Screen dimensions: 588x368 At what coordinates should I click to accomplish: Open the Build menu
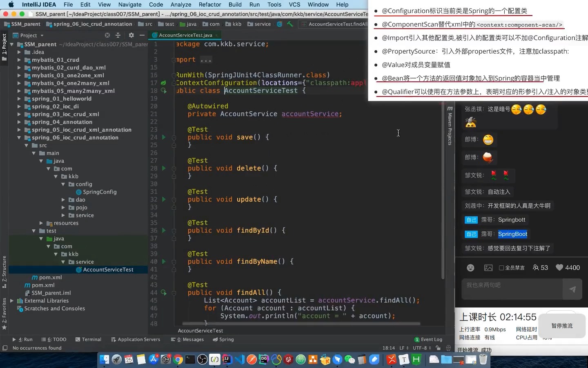click(235, 4)
